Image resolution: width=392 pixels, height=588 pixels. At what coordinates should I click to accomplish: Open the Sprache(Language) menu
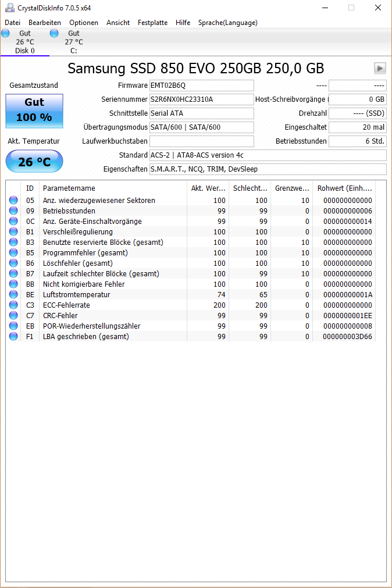228,23
